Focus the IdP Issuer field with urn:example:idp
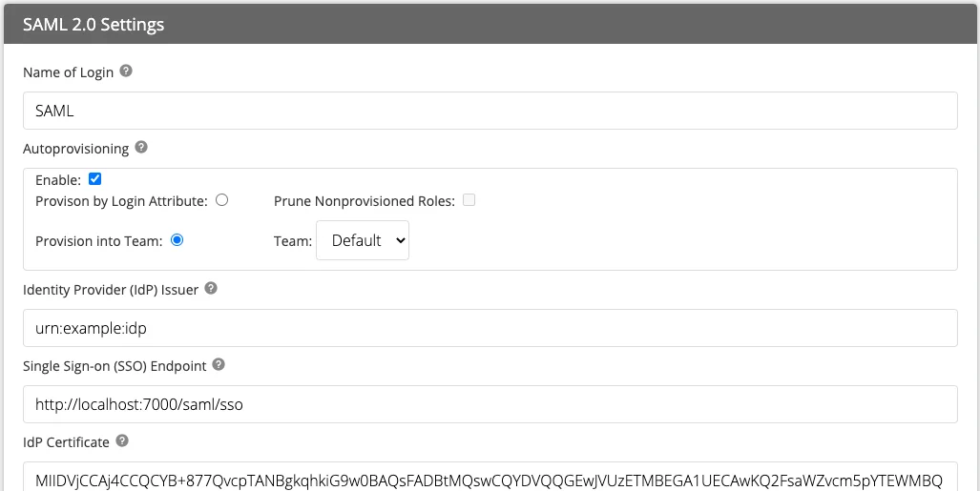The image size is (980, 491). 490,328
